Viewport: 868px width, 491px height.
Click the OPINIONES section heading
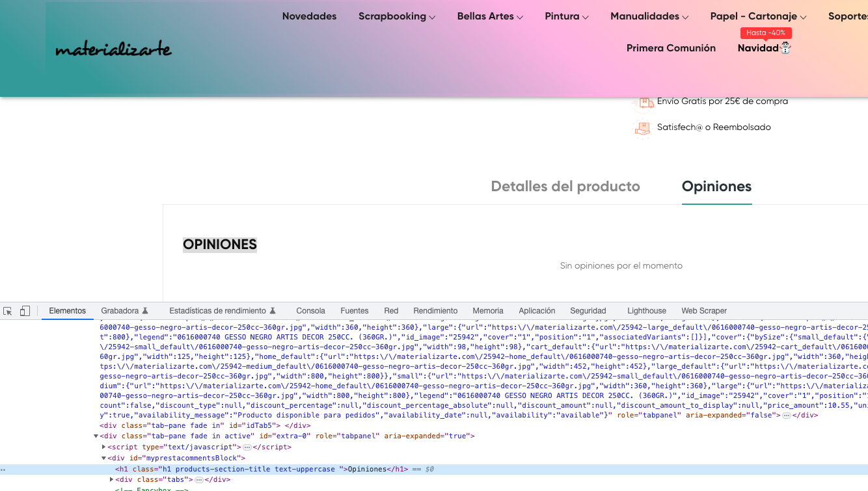pyautogui.click(x=220, y=245)
